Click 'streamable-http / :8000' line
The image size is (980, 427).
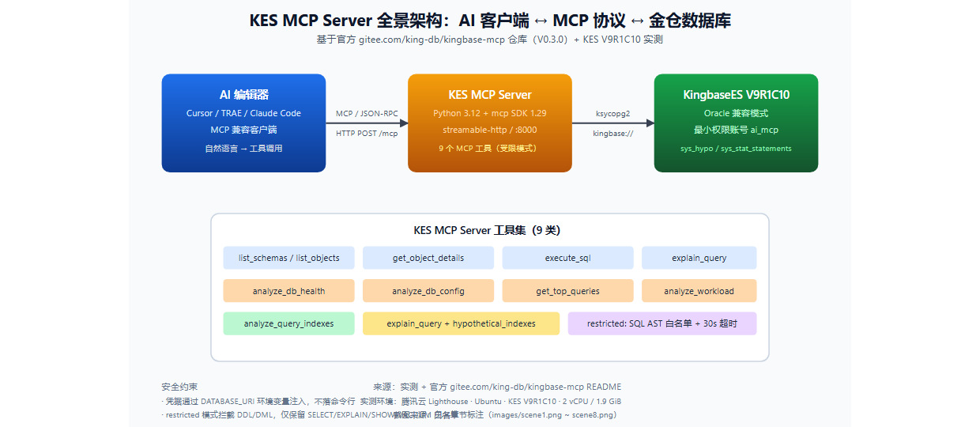tap(490, 130)
